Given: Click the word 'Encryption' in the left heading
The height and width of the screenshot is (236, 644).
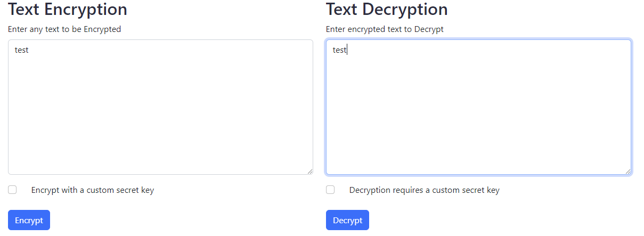Looking at the screenshot, I should click(x=89, y=9).
